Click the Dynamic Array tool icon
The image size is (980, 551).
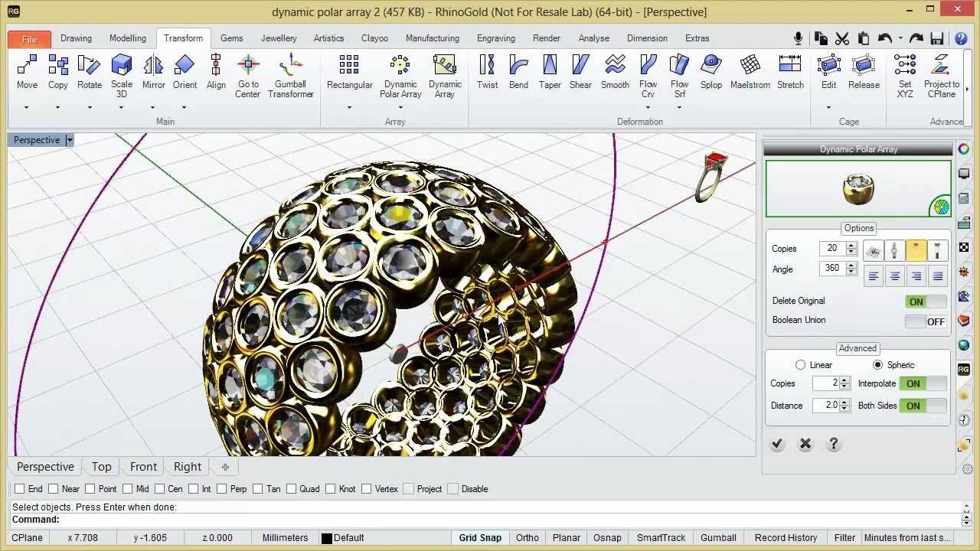pyautogui.click(x=445, y=66)
